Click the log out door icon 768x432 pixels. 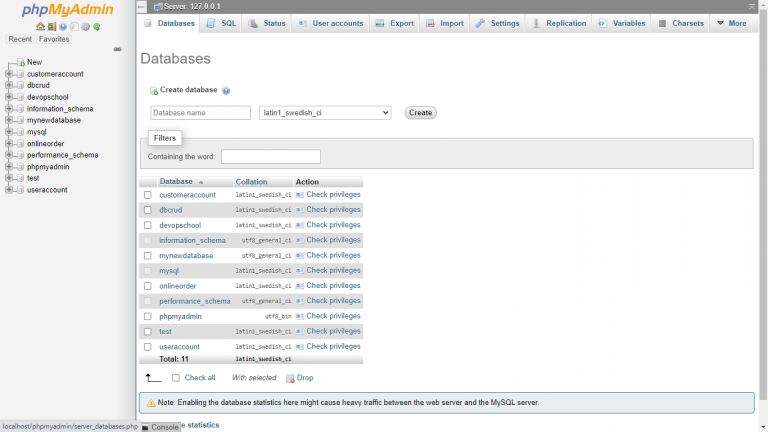click(52, 26)
